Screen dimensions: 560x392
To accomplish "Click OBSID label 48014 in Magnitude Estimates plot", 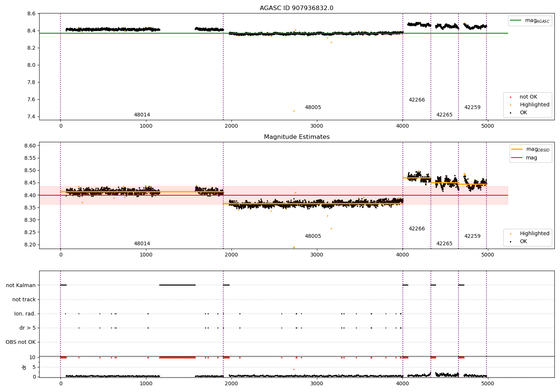I will click(x=142, y=244).
